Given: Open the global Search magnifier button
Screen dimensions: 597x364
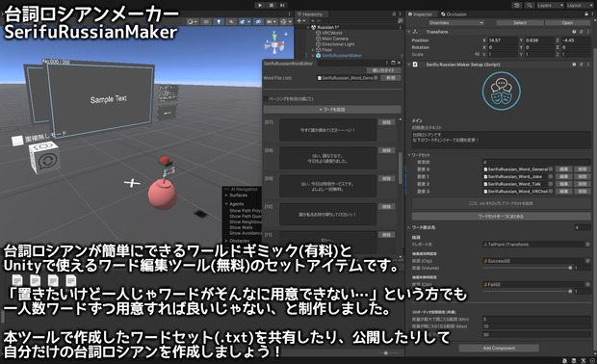Looking at the screenshot, I should click(x=530, y=6).
